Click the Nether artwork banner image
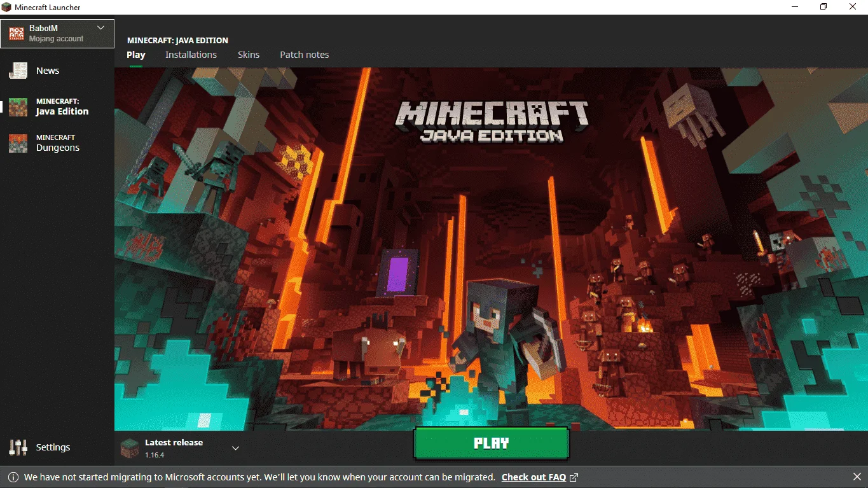 pos(491,249)
